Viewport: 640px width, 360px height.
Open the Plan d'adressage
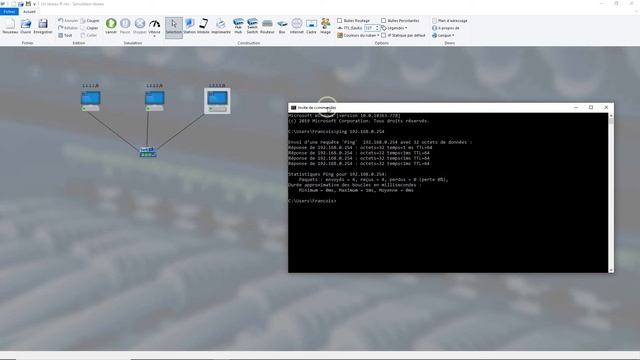450,20
